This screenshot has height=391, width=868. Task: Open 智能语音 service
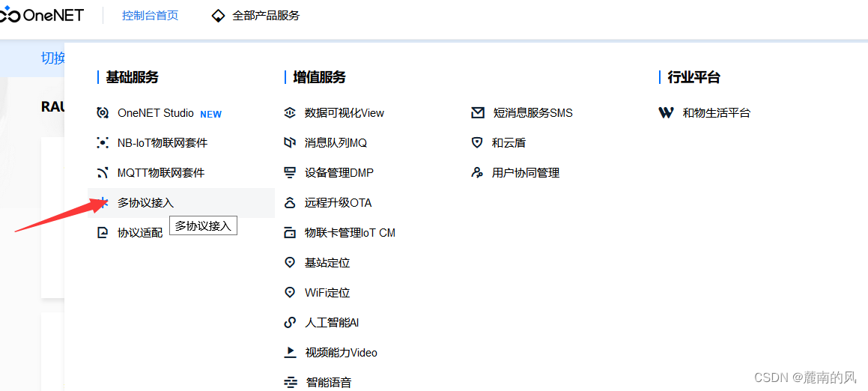(x=328, y=382)
